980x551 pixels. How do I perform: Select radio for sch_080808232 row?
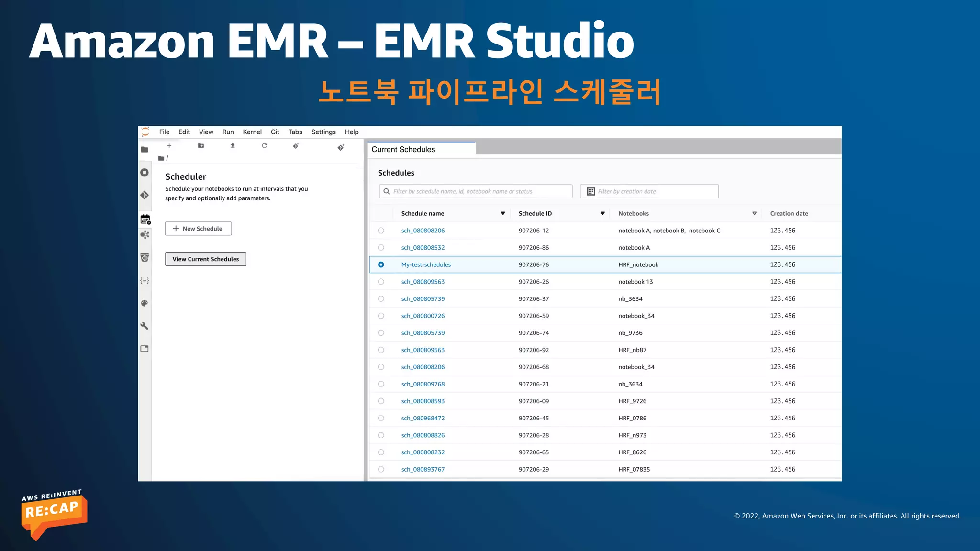tap(381, 452)
